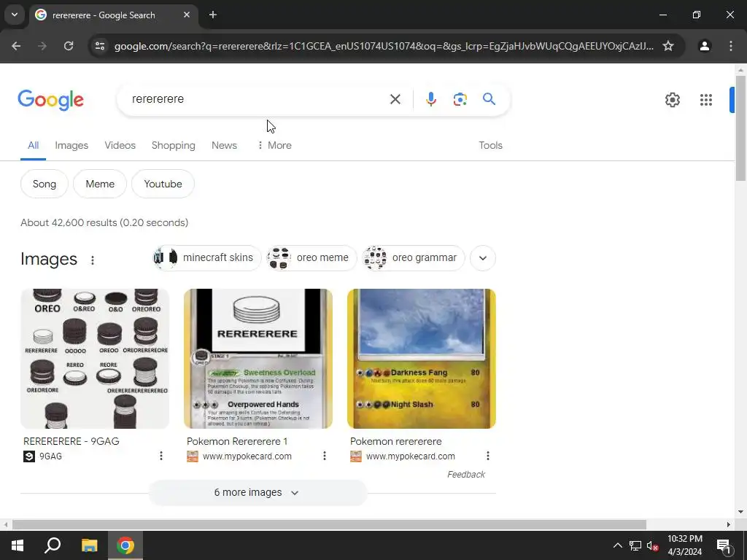Screen dimensions: 747x560
Task: Open Google quick settings gear
Action: click(672, 99)
